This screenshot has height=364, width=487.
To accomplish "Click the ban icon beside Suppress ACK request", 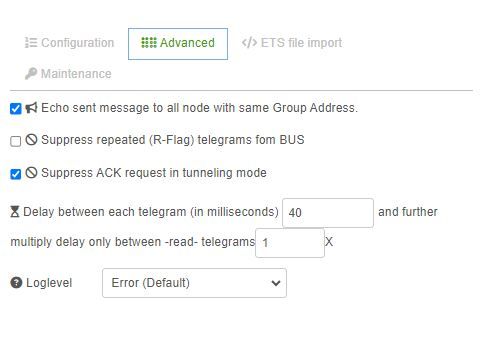I will pyautogui.click(x=31, y=173).
